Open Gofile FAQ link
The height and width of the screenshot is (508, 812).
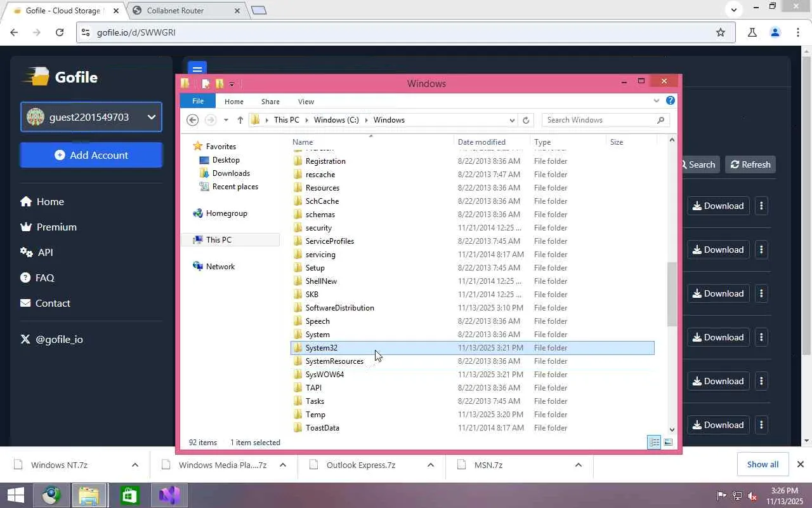click(37, 277)
